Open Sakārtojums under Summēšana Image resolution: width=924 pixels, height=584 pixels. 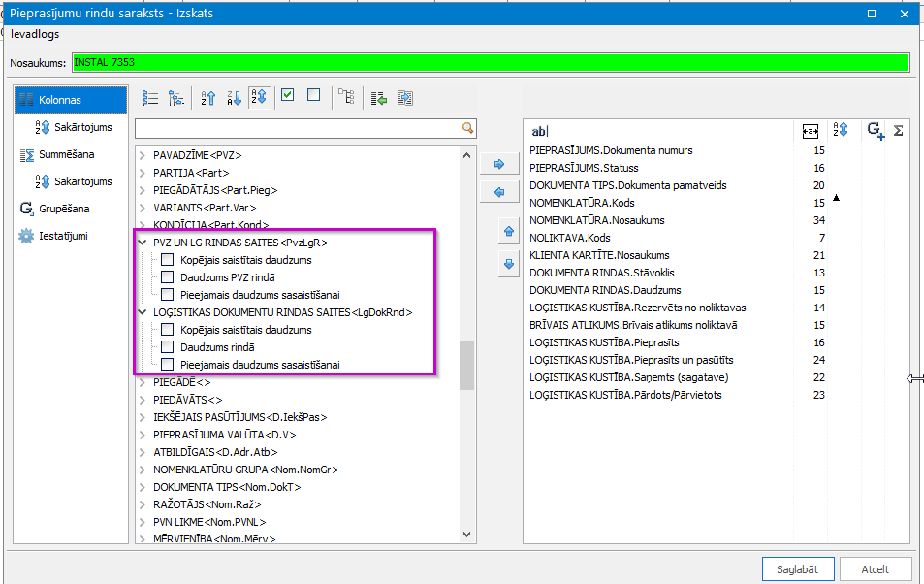pos(74,181)
